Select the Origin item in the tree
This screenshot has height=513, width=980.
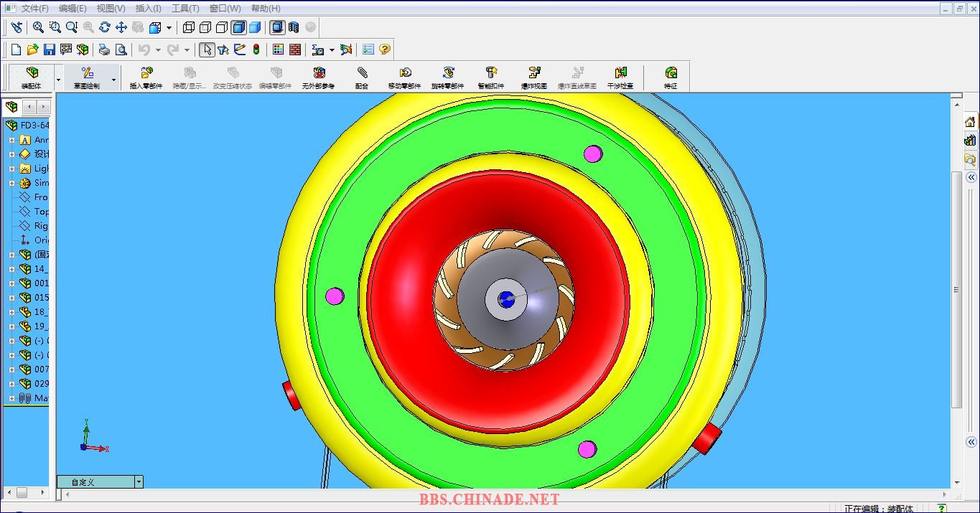(33, 240)
